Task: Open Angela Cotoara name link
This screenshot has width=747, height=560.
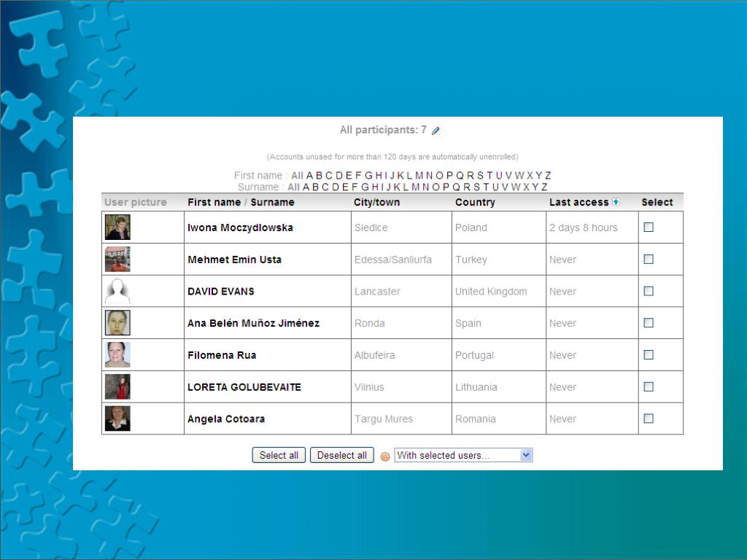Action: (226, 419)
